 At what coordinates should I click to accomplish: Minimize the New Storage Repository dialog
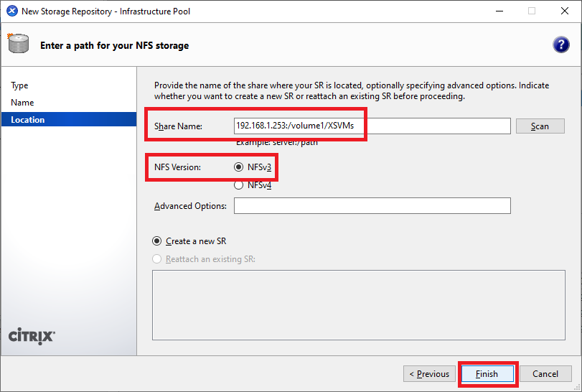[499, 11]
